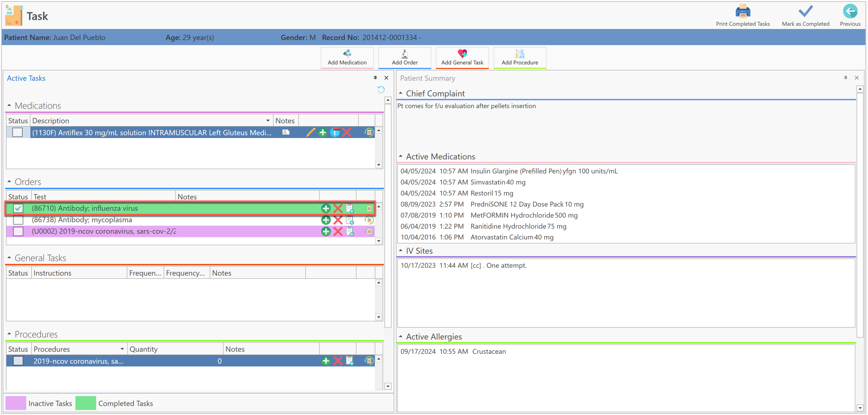The height and width of the screenshot is (415, 868).
Task: Add document to coronavirus order row
Action: (350, 231)
